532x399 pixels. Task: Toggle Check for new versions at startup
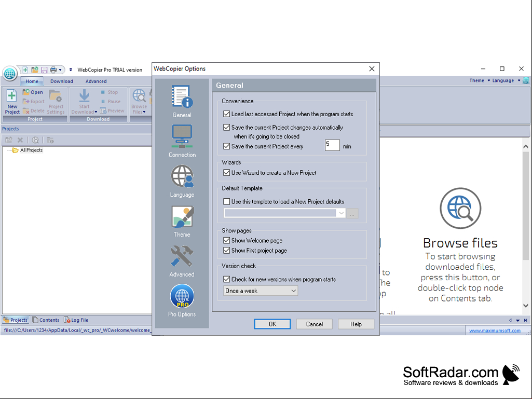227,279
